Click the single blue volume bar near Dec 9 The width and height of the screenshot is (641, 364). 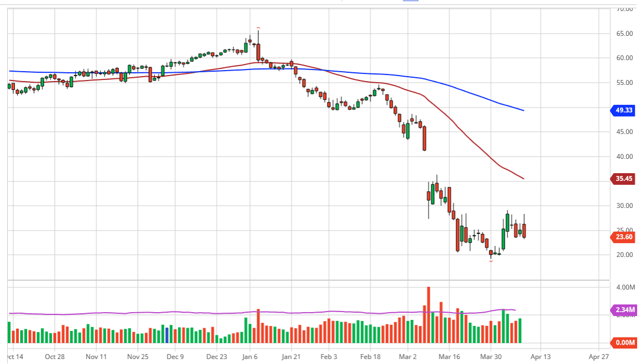tap(167, 335)
